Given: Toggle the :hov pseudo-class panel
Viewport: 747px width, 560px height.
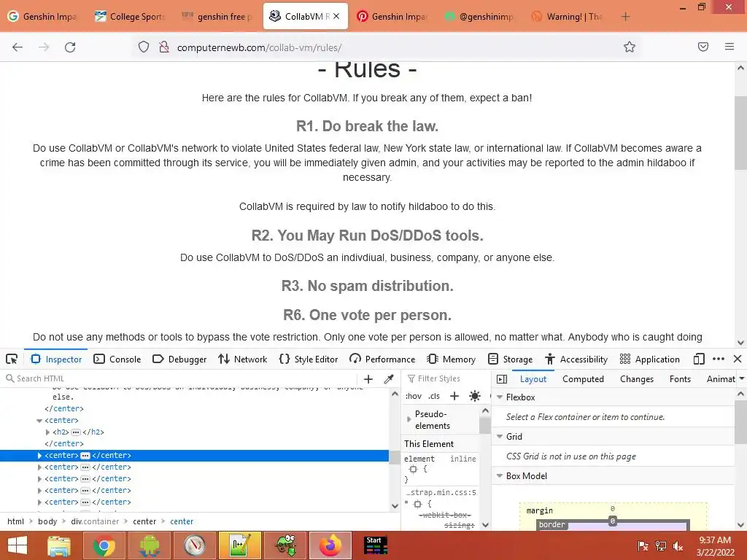Looking at the screenshot, I should [413, 396].
